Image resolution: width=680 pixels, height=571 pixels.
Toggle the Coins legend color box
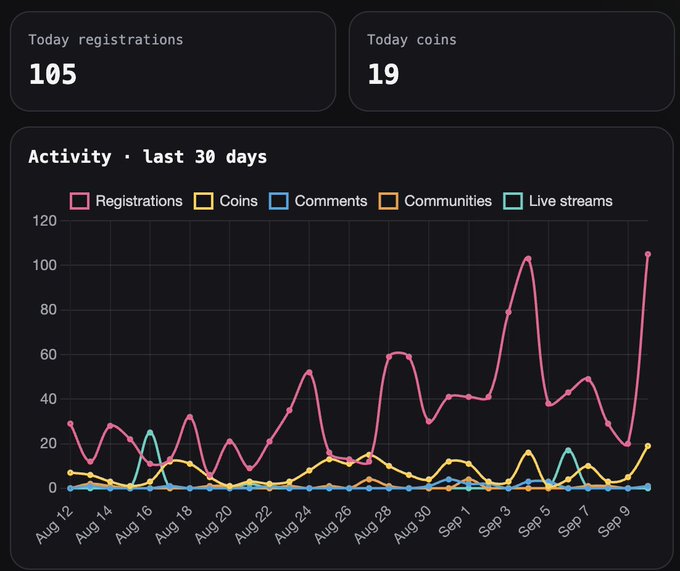click(x=203, y=201)
